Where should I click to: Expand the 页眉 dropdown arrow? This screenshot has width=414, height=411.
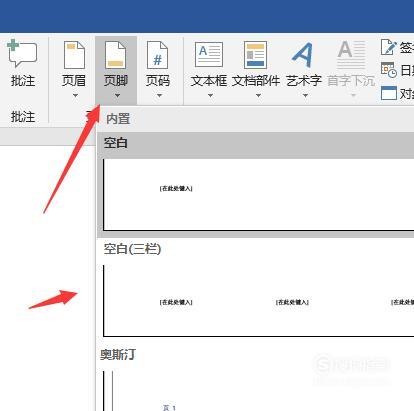coord(75,96)
